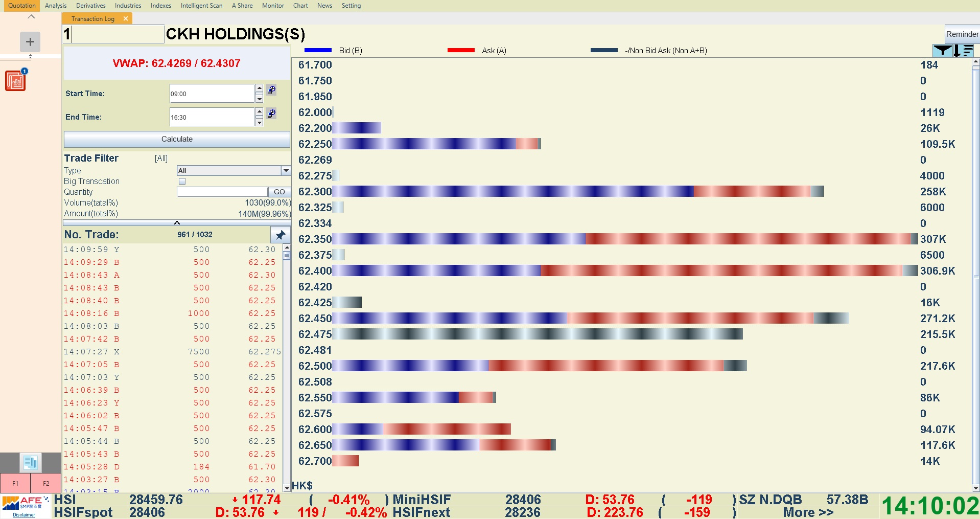The height and width of the screenshot is (519, 980).
Task: Click the Calculate button
Action: point(177,139)
